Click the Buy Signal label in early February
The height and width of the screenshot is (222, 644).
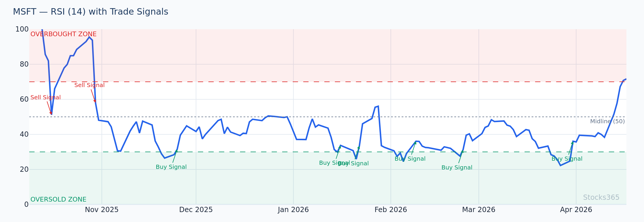coord(410,159)
